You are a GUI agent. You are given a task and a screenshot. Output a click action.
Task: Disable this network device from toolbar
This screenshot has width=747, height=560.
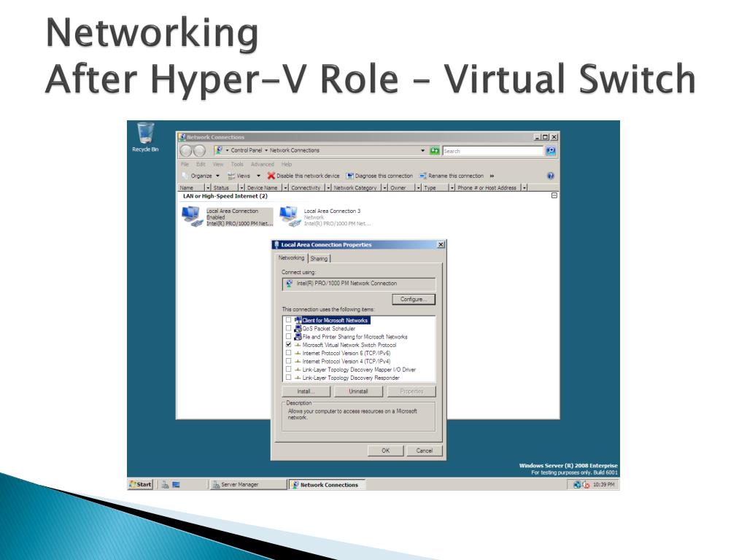pyautogui.click(x=303, y=176)
